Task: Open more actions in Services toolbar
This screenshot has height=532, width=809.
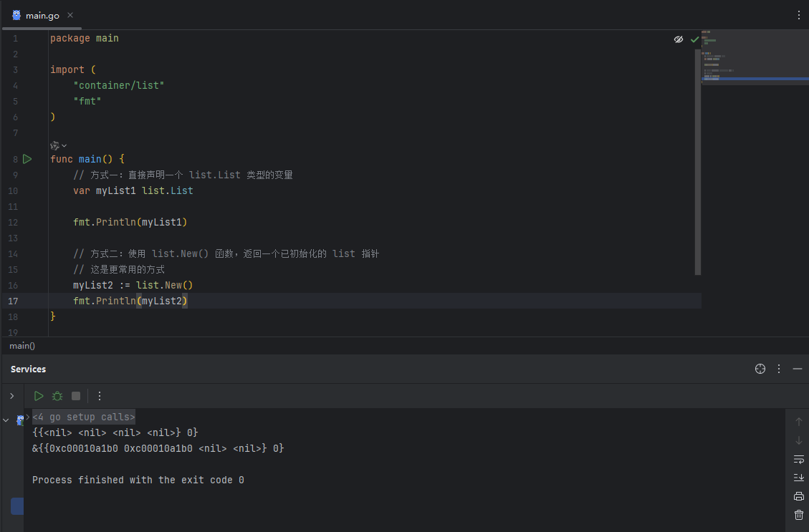Action: [100, 396]
